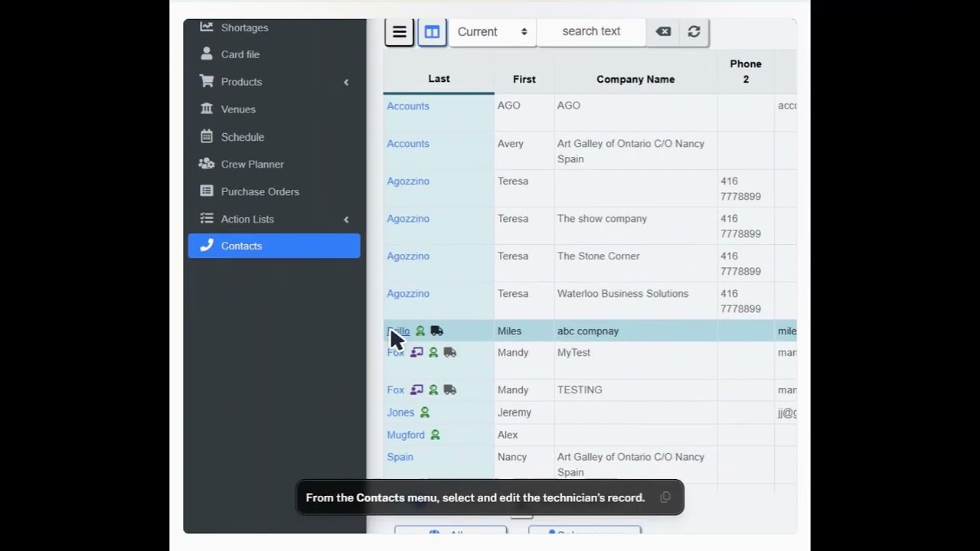Sort by the Company Name column header
Screen dimensions: 980x551
click(x=635, y=80)
